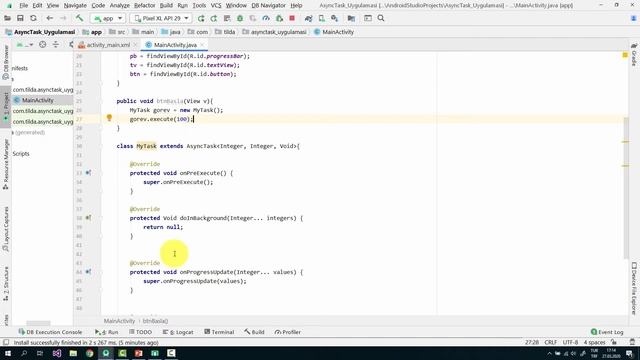Screen dimensions: 640x360
Task: Open the app run configuration dropdown
Action: (x=108, y=18)
